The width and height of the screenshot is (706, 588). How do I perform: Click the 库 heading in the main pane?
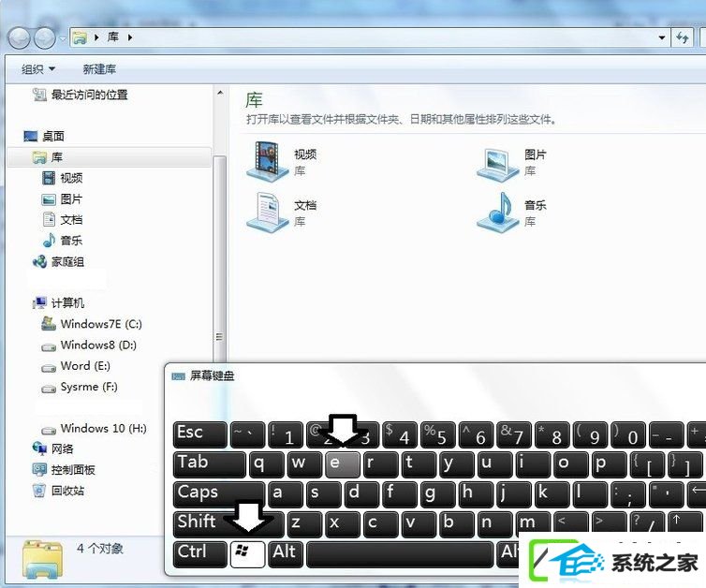(254, 100)
